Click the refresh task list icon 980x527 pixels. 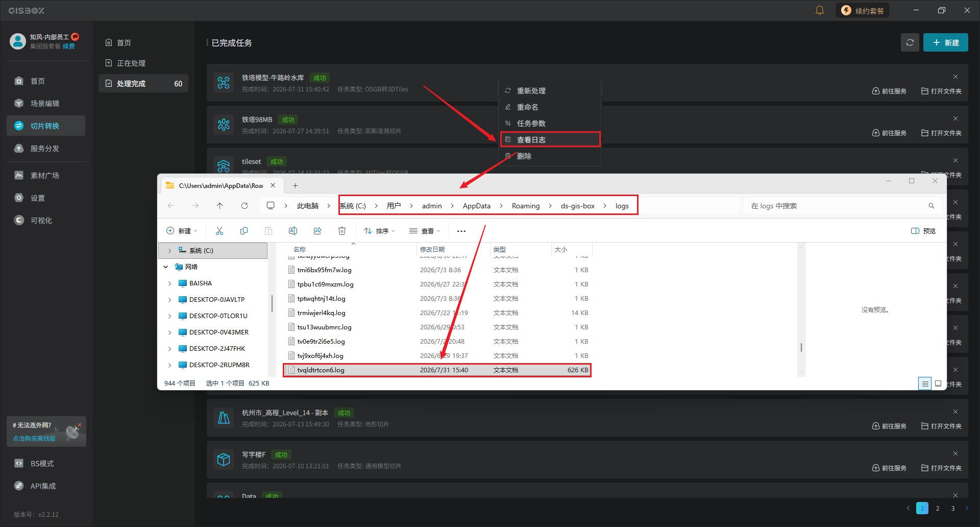pos(910,42)
